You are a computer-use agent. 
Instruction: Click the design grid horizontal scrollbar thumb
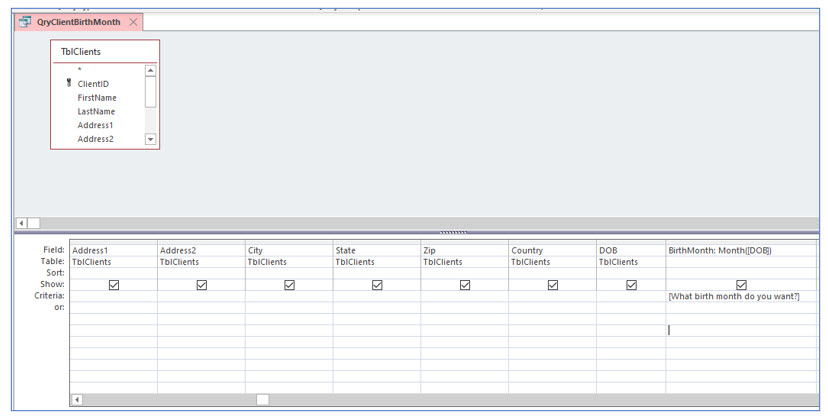point(262,400)
